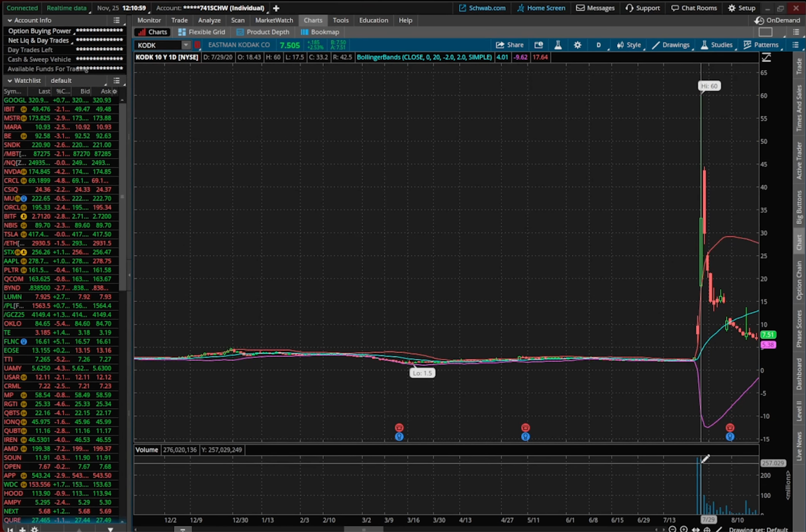
Task: Open the Help tab
Action: pyautogui.click(x=406, y=20)
